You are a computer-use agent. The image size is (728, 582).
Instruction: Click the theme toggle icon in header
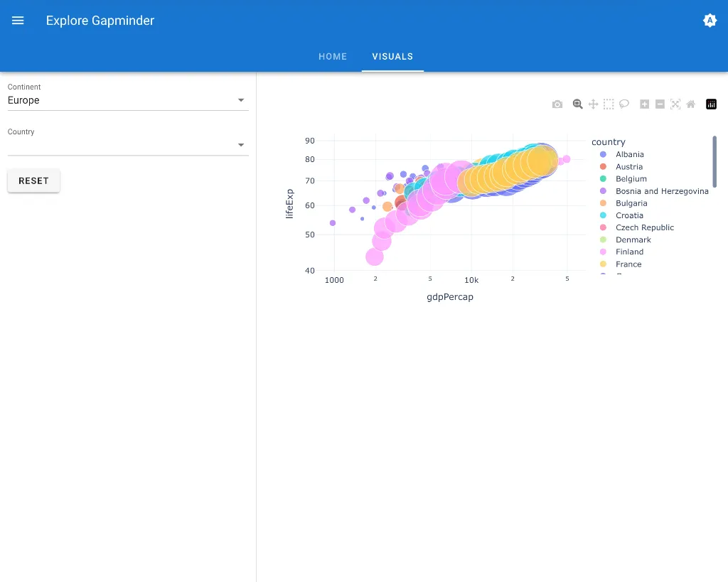point(709,21)
